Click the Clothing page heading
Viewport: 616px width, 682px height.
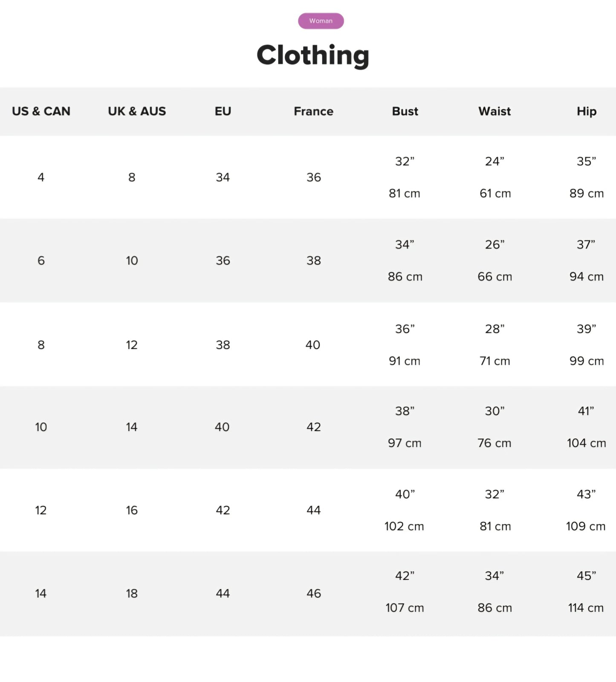pos(312,55)
